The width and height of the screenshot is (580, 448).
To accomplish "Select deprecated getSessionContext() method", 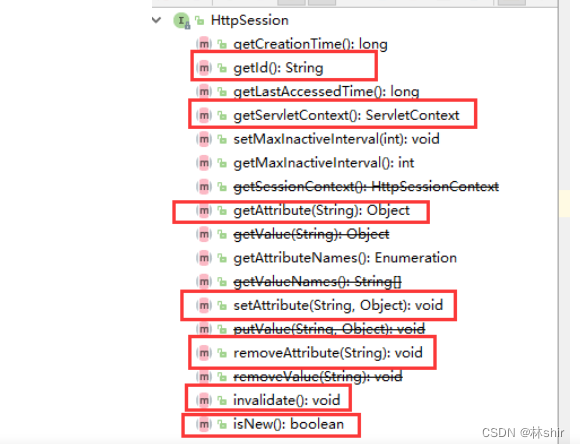I will tap(366, 186).
